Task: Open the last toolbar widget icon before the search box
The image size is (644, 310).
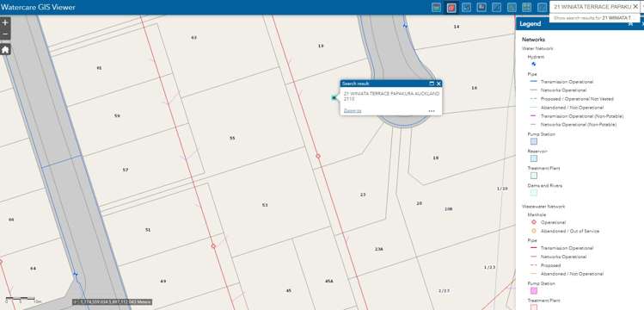Action: coord(543,8)
